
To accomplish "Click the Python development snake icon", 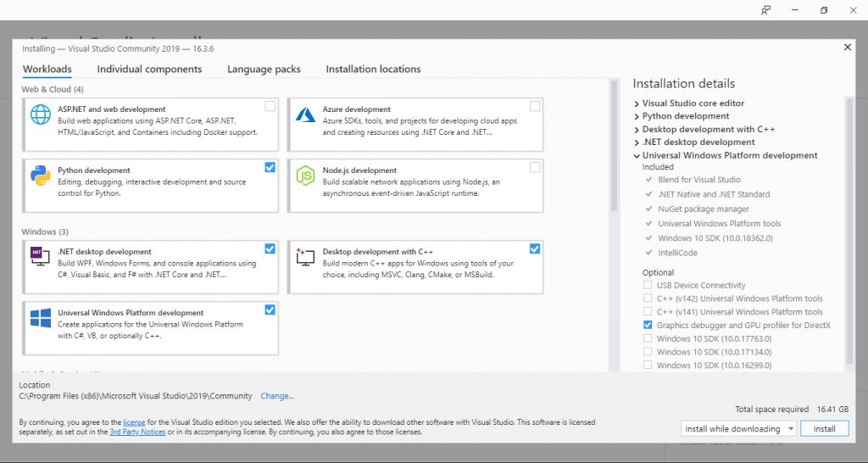I will pos(41,176).
